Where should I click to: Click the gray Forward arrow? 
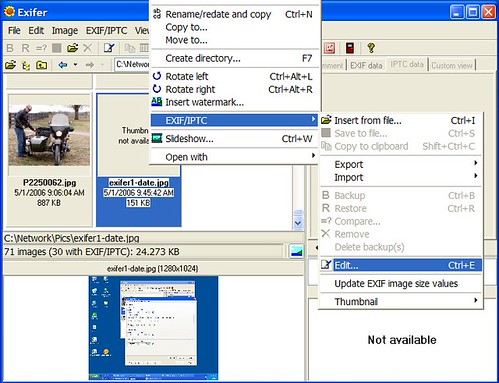[x=89, y=65]
